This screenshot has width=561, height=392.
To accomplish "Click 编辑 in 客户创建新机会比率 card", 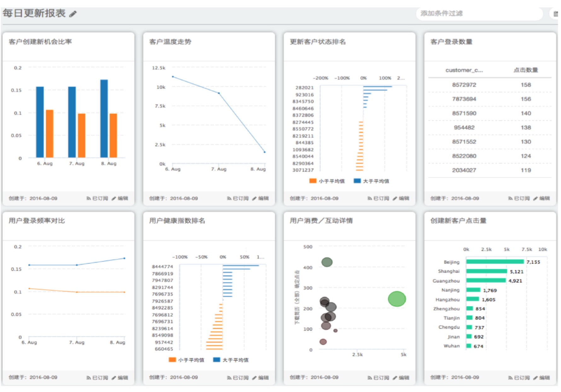I will [x=120, y=199].
